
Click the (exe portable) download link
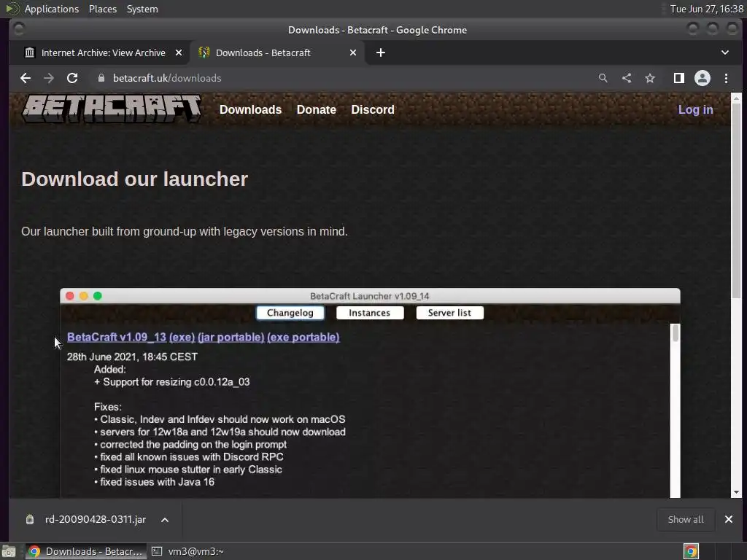(303, 337)
